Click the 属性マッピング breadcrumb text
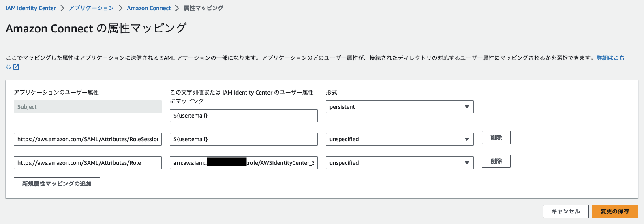644x224 pixels. tap(203, 8)
